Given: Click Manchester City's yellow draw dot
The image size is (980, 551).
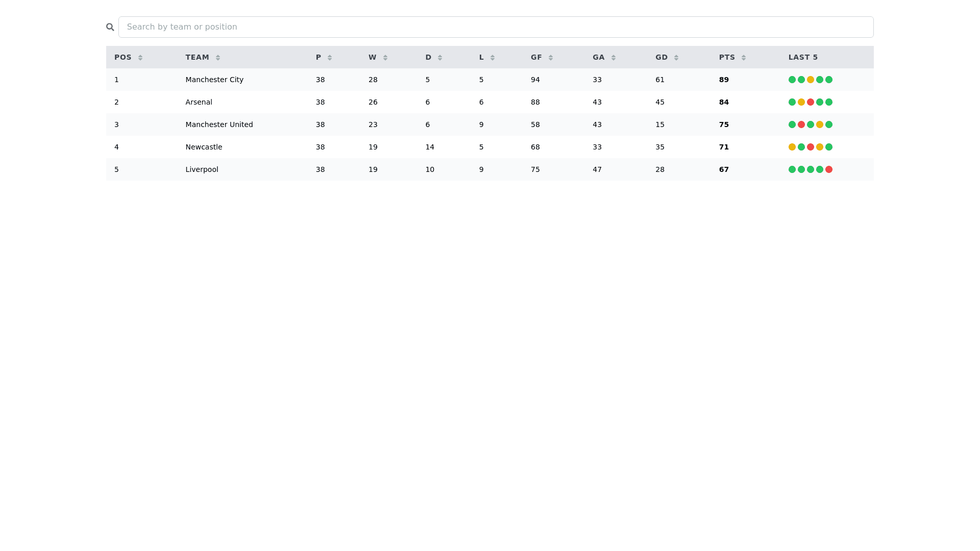Looking at the screenshot, I should 811,80.
